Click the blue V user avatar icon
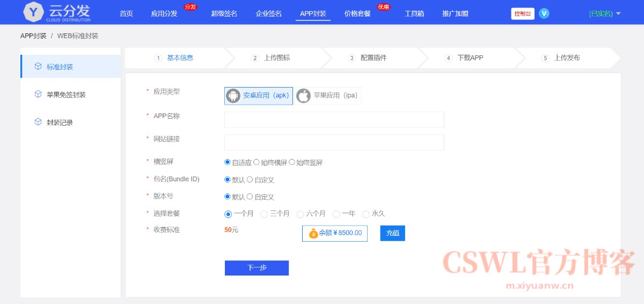This screenshot has width=644, height=304. tap(544, 13)
